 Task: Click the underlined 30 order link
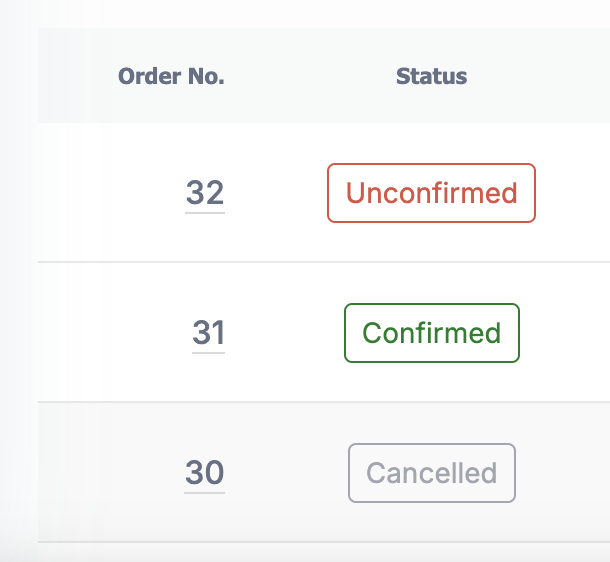[205, 473]
